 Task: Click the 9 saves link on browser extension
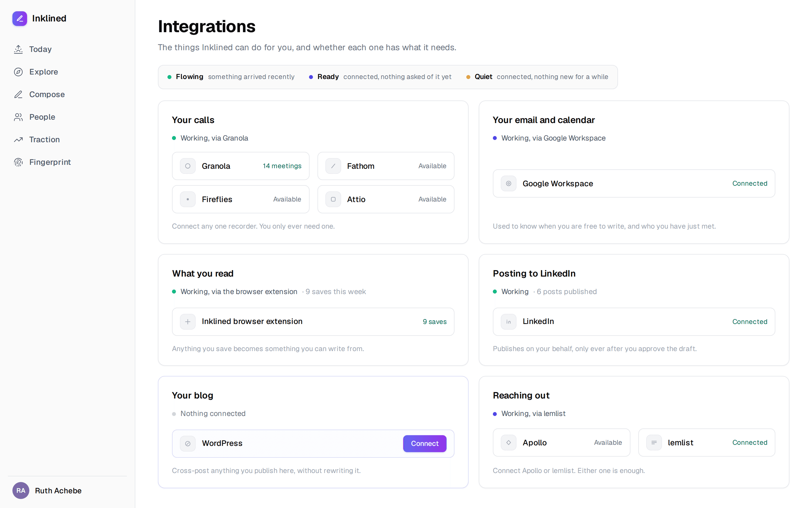coord(434,321)
